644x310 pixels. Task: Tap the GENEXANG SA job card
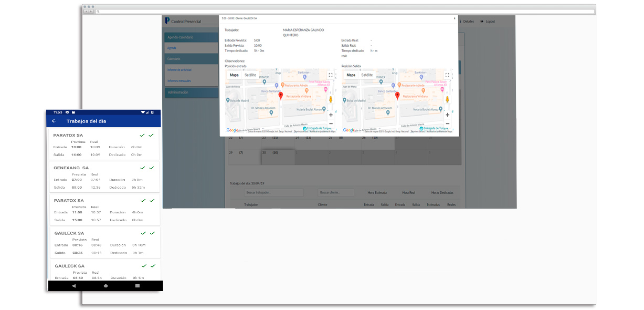104,177
